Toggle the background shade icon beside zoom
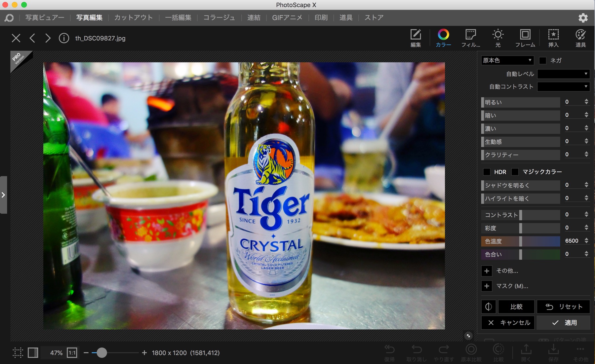 tap(33, 353)
